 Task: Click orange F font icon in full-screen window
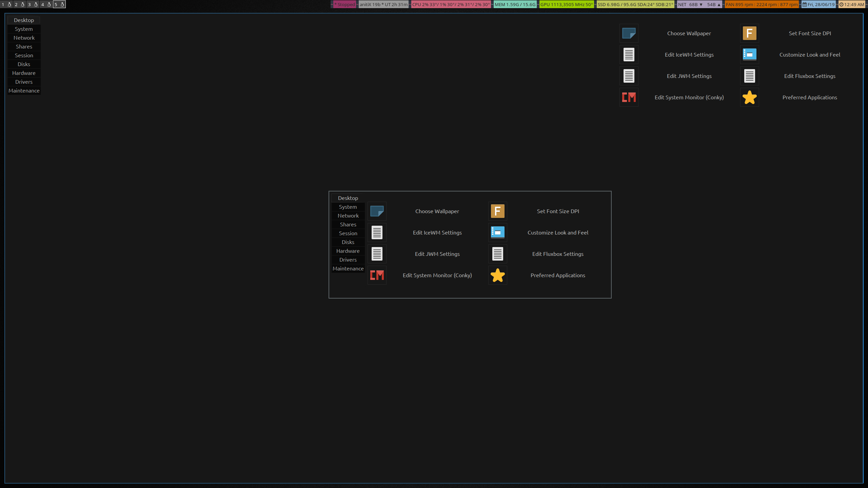coord(749,33)
